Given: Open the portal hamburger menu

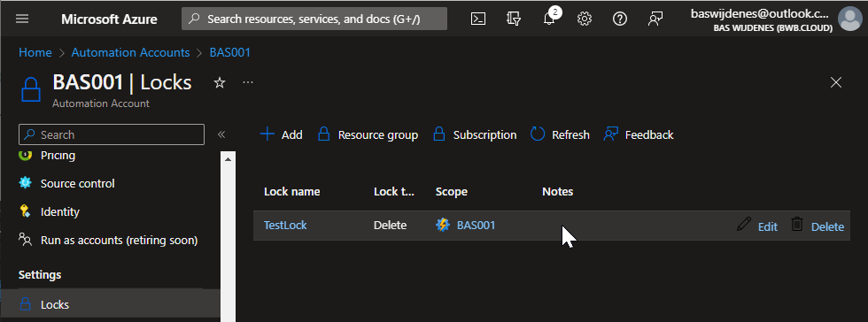Looking at the screenshot, I should pos(22,19).
